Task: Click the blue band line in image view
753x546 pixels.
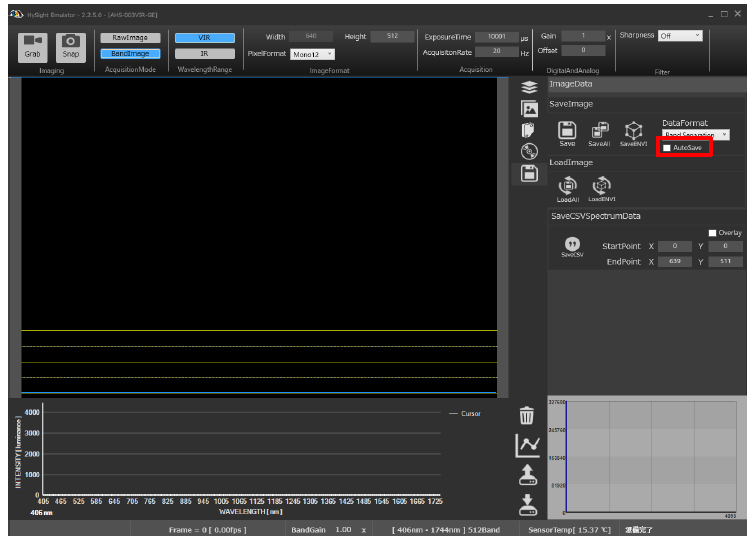Action: point(259,393)
